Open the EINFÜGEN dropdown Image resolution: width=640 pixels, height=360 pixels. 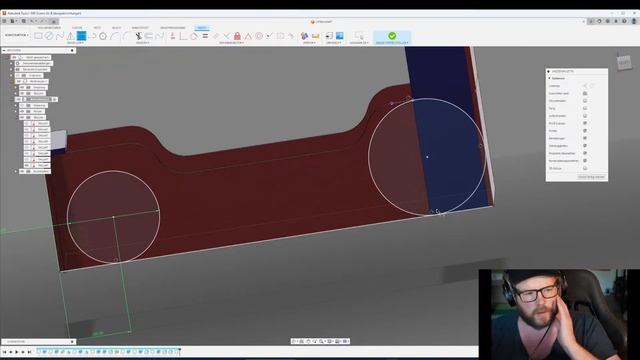point(333,43)
